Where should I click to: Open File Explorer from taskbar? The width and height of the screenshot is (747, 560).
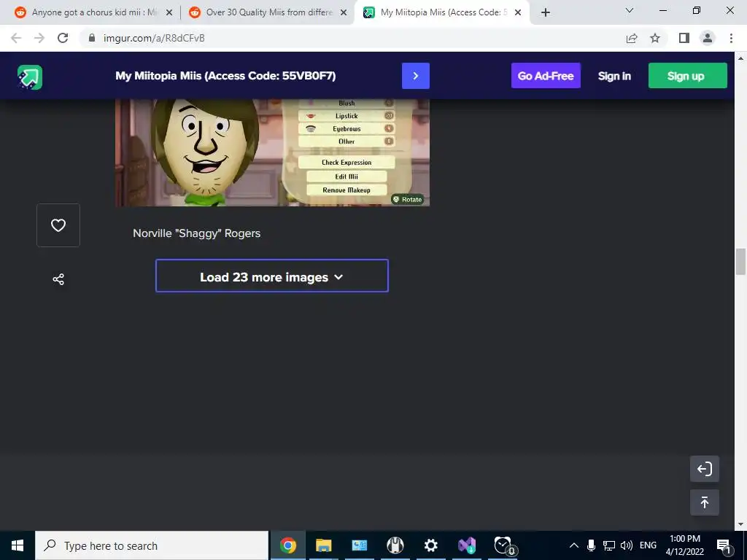click(x=323, y=545)
